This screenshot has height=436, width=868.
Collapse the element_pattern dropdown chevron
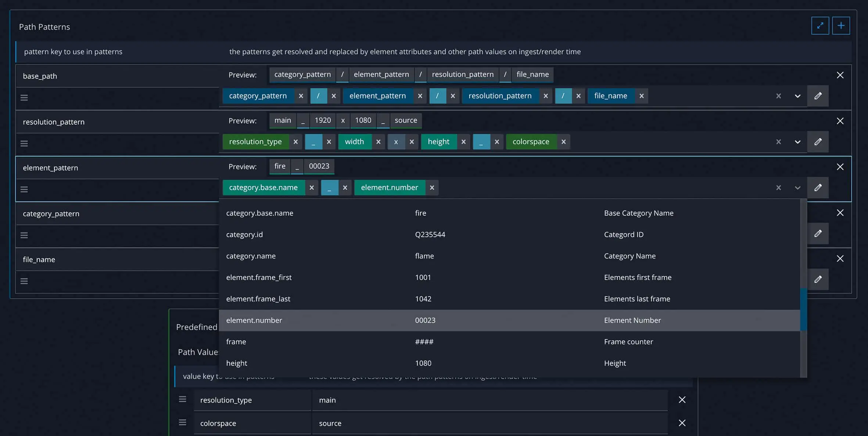pos(797,188)
